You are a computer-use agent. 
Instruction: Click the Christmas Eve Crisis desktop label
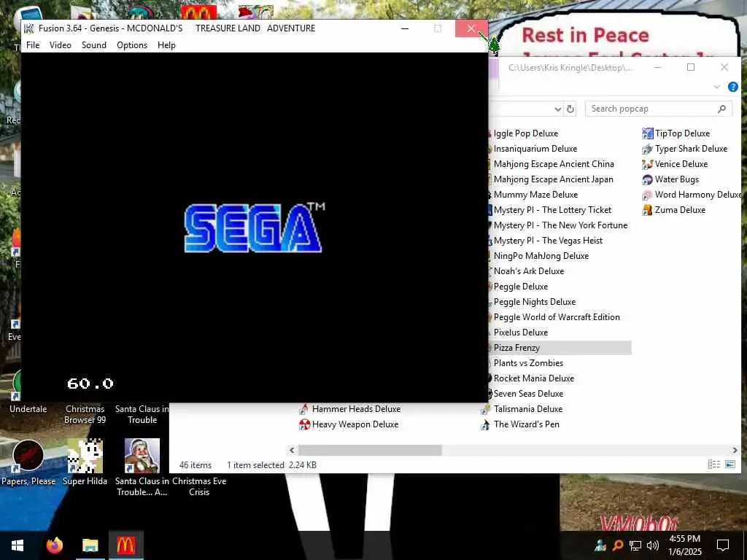point(199,486)
